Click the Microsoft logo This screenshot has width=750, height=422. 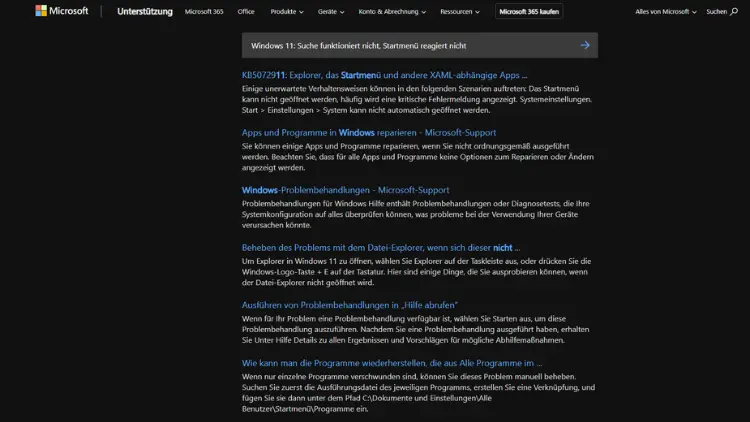coord(62,11)
